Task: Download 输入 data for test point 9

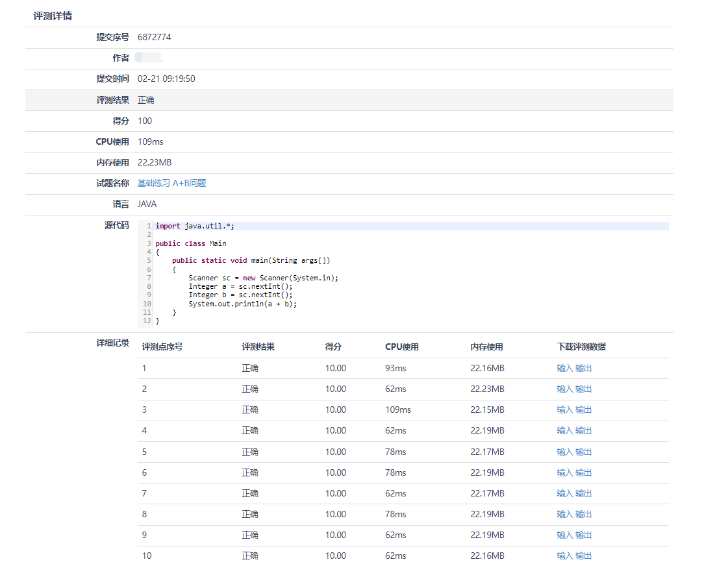Action: (565, 535)
